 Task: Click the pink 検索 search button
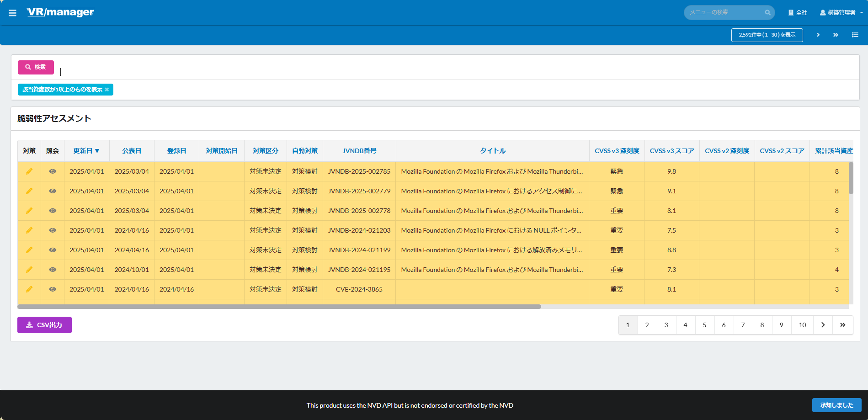coord(36,67)
